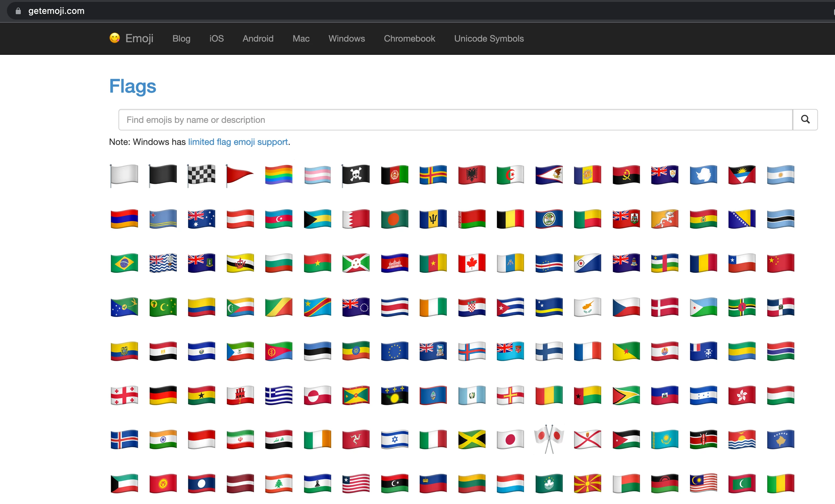Select the Germany flag emoji
The width and height of the screenshot is (835, 504).
click(x=163, y=395)
